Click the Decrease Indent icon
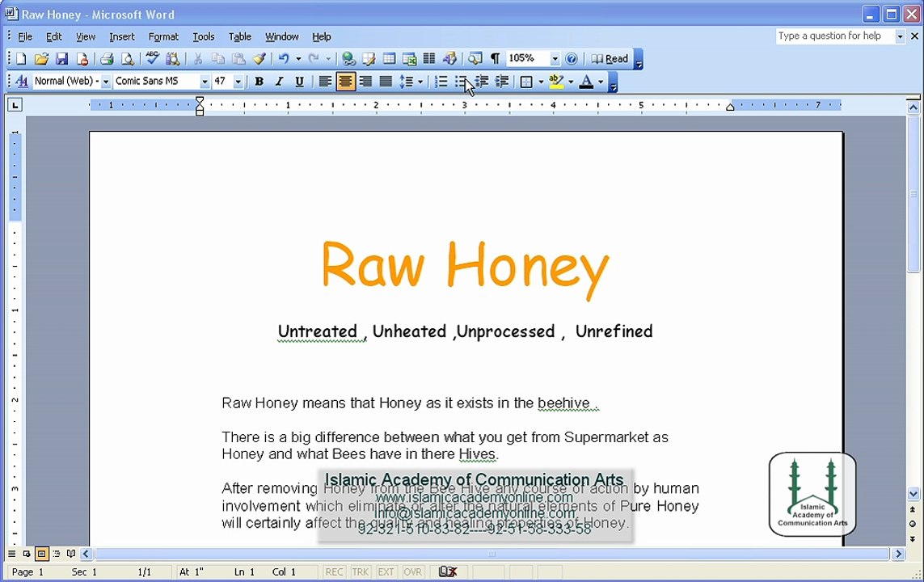This screenshot has height=582, width=924. pyautogui.click(x=482, y=82)
